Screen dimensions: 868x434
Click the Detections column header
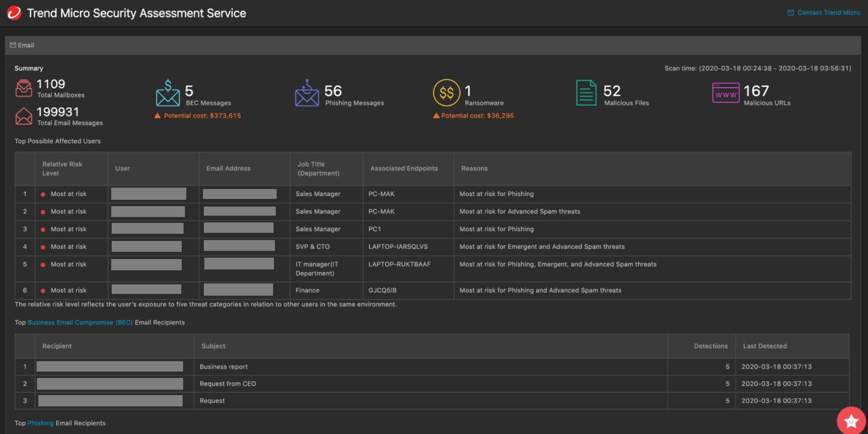[711, 346]
